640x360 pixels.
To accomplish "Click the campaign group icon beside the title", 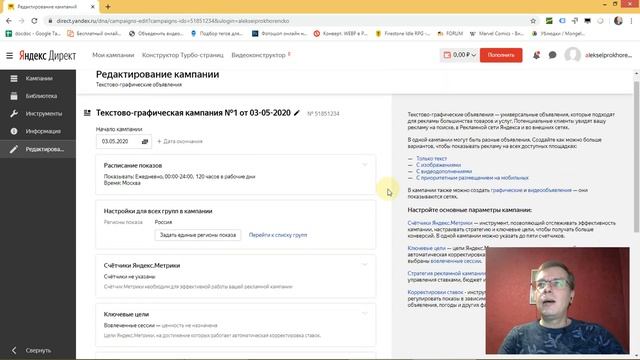I will click(87, 113).
